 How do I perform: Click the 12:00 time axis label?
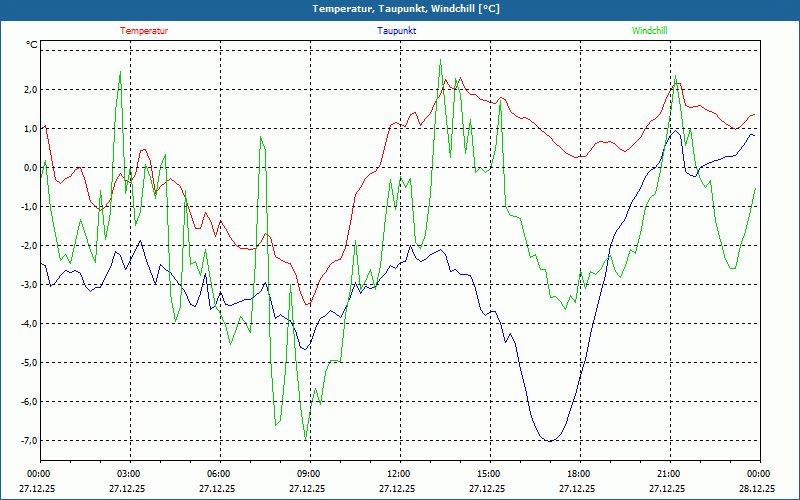coord(398,474)
